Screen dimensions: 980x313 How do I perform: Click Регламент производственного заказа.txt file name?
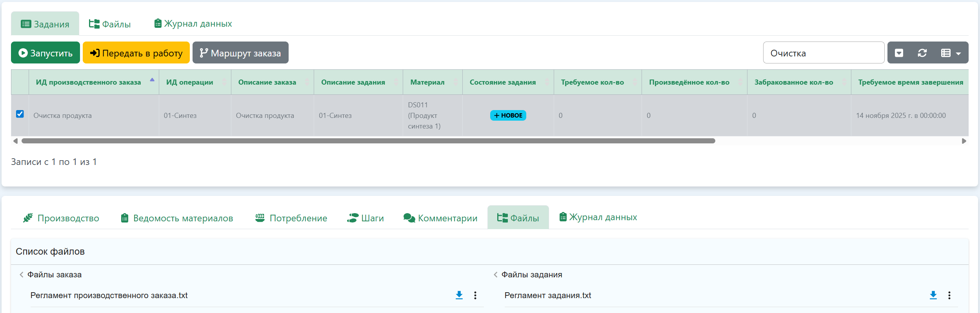pyautogui.click(x=109, y=295)
